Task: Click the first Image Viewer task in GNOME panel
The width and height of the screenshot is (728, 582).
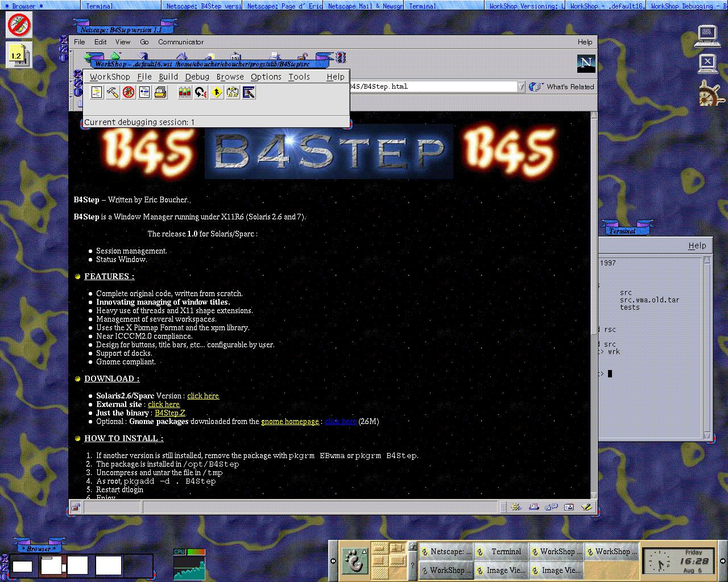Action: pyautogui.click(x=501, y=570)
